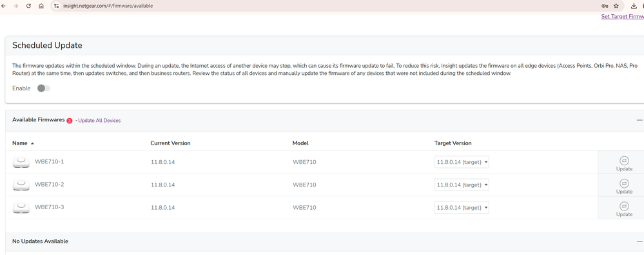
Task: Click the Target Version column header
Action: coord(453,143)
